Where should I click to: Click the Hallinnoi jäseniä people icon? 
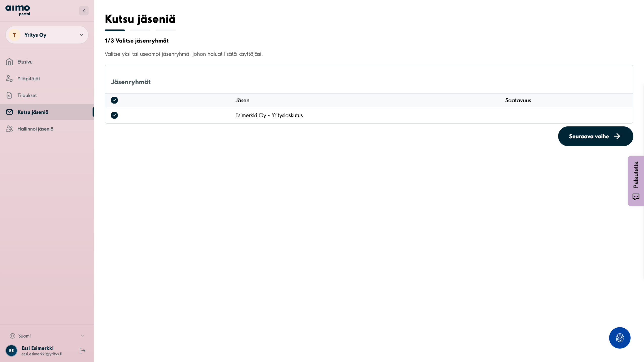[x=9, y=129]
